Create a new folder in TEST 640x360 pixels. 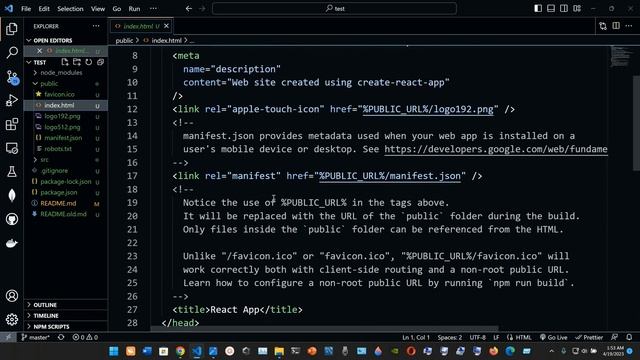click(77, 62)
